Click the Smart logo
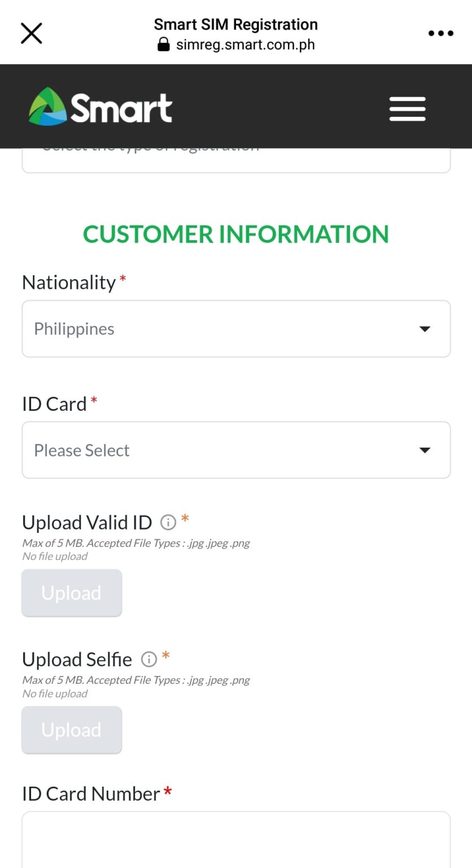 (99, 106)
